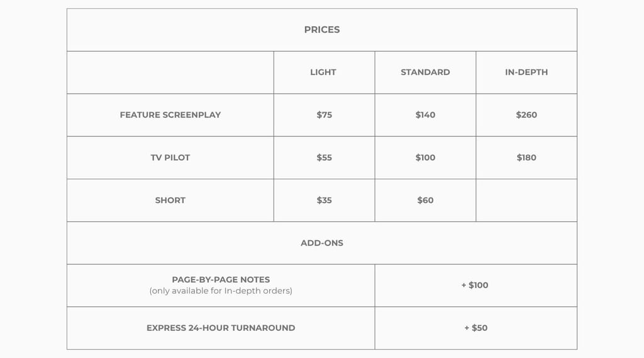Viewport: 644px width, 358px height.
Task: Click the $35 short light price
Action: 324,200
